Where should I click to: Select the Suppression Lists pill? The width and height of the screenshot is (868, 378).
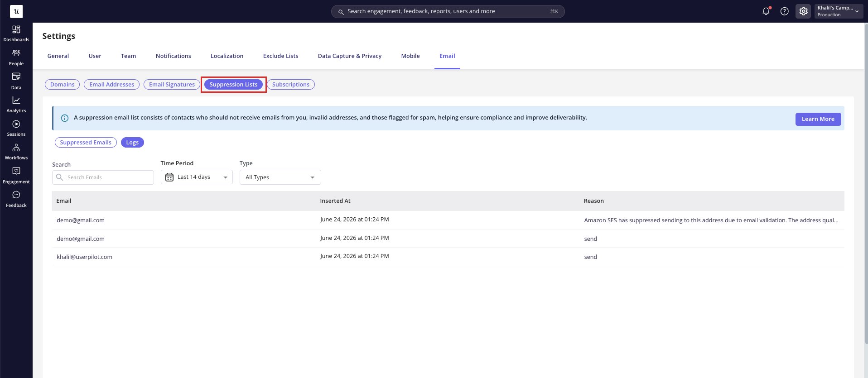233,85
